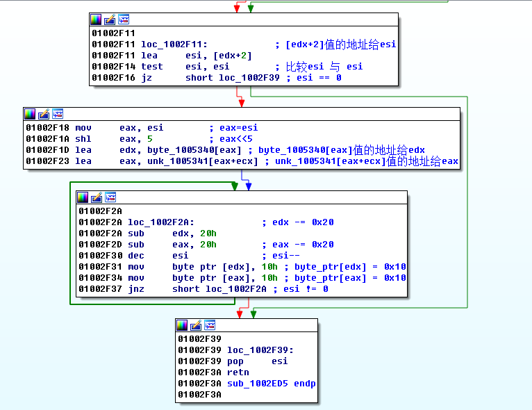Image resolution: width=532 pixels, height=410 pixels.
Task: Click the 'shl eax, 5' instruction line
Action: [x=114, y=139]
